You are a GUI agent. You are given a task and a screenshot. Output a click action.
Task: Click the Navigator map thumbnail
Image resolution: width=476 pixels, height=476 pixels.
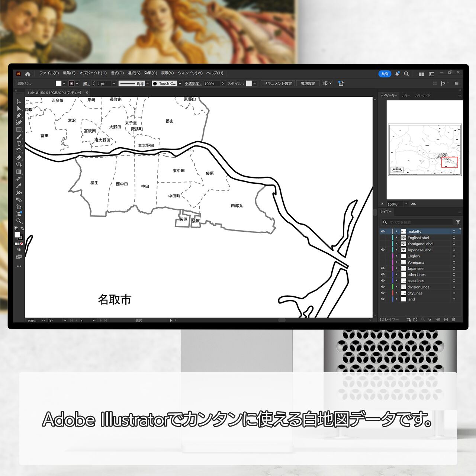click(x=425, y=150)
